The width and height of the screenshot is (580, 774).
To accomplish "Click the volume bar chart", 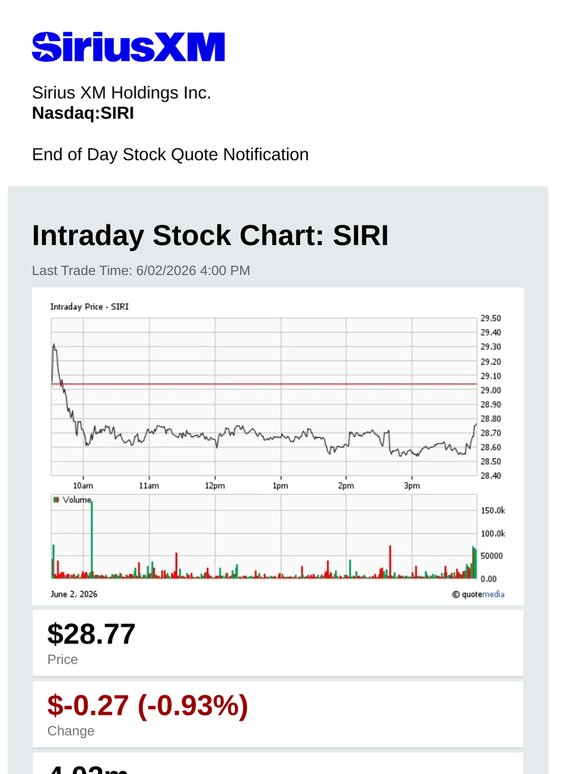I will pos(264,536).
